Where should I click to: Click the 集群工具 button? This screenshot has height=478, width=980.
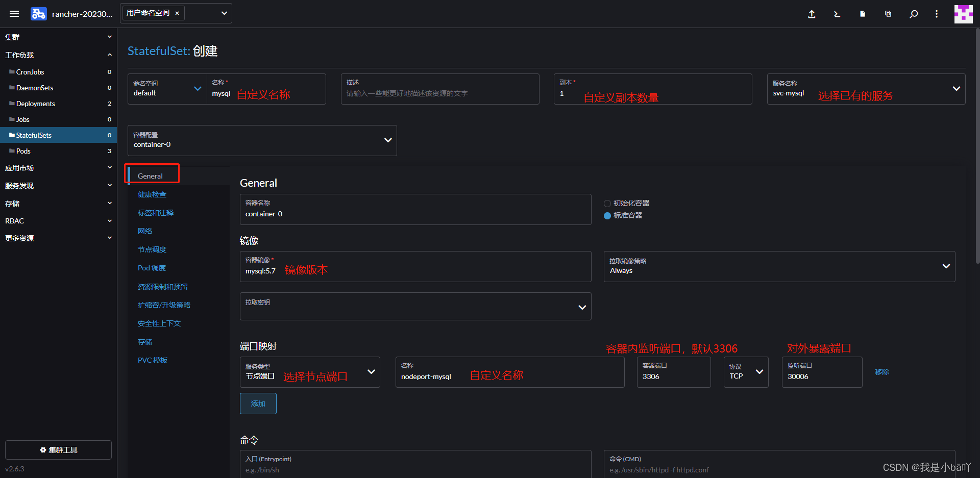(58, 450)
